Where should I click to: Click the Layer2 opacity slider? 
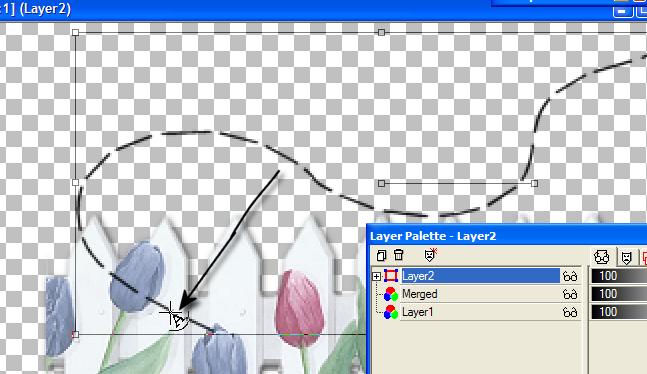pyautogui.click(x=619, y=276)
